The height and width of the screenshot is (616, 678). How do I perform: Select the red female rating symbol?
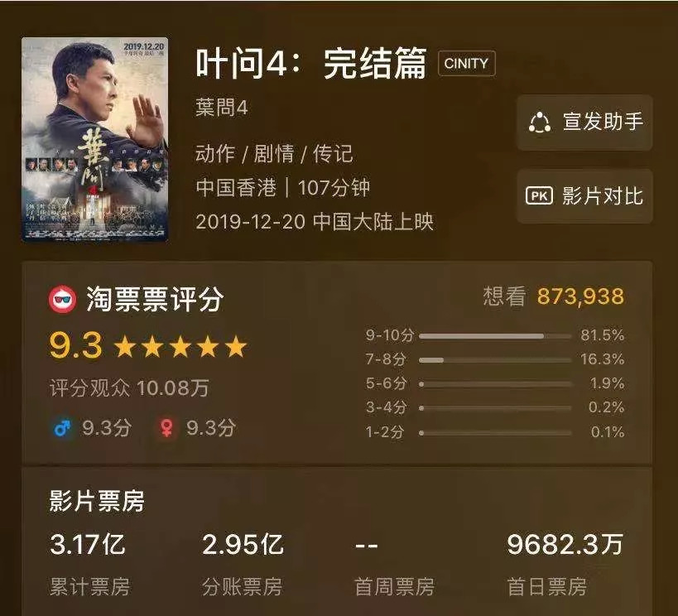tap(166, 428)
